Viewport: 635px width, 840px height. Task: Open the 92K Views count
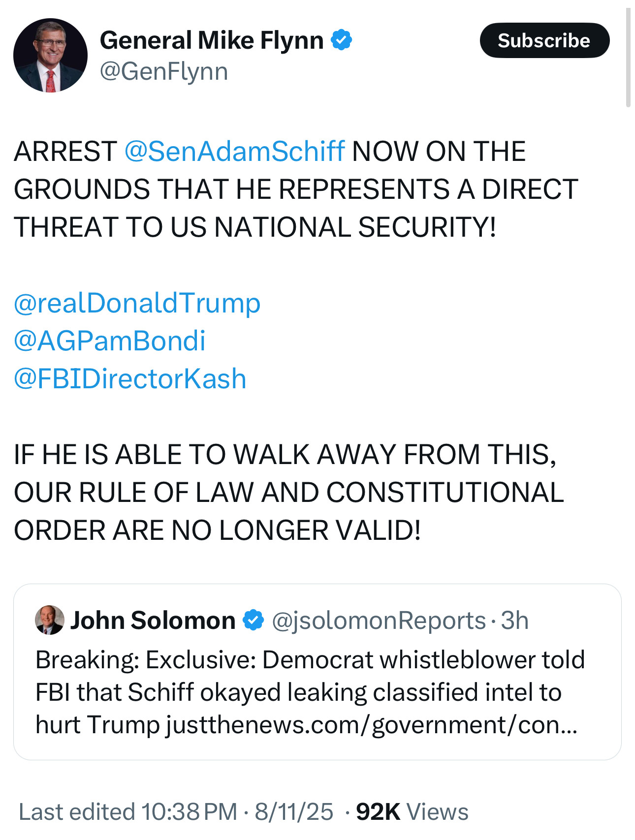pos(412,812)
